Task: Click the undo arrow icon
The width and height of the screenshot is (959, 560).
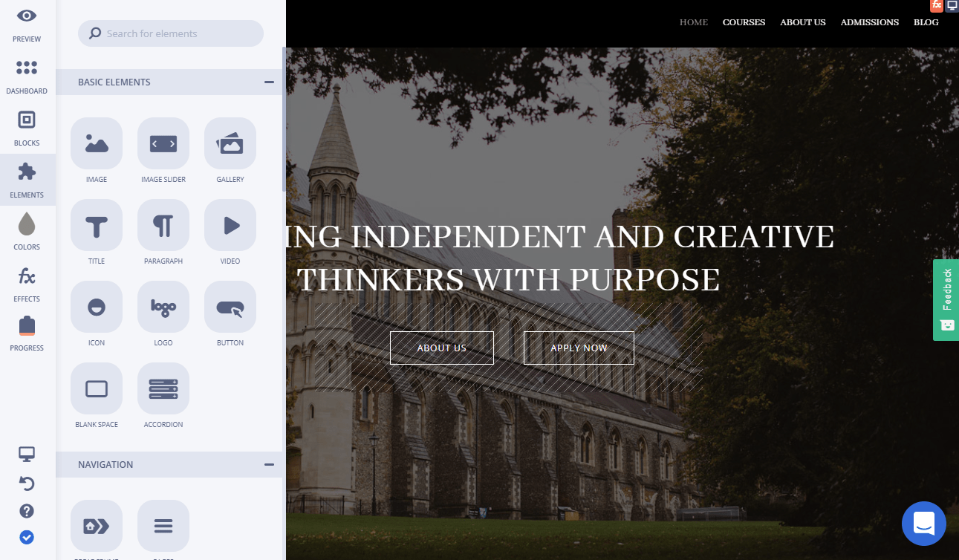Action: 27,484
